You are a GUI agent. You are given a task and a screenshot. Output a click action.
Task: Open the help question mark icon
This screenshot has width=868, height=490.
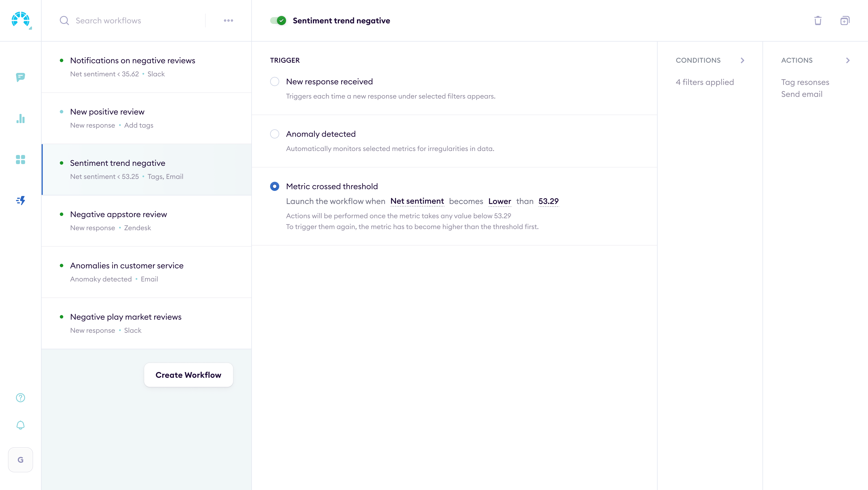click(21, 398)
